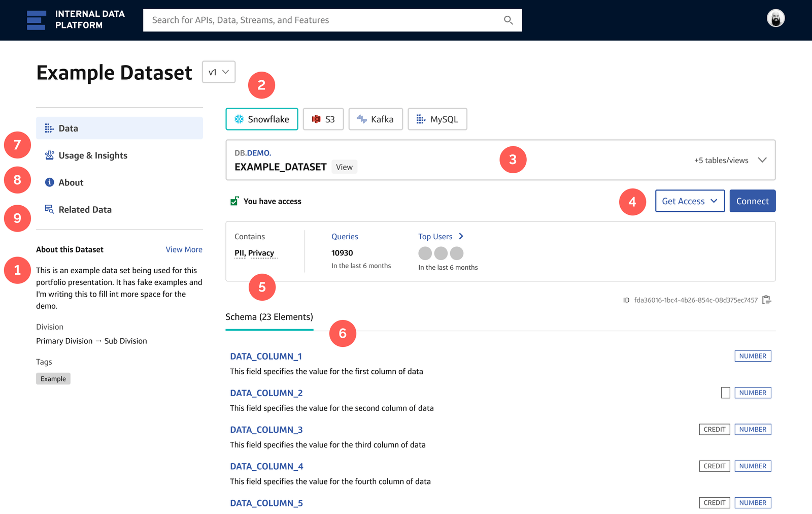Viewport: 812px width, 514px height.
Task: Open the v1 version dropdown
Action: click(219, 72)
